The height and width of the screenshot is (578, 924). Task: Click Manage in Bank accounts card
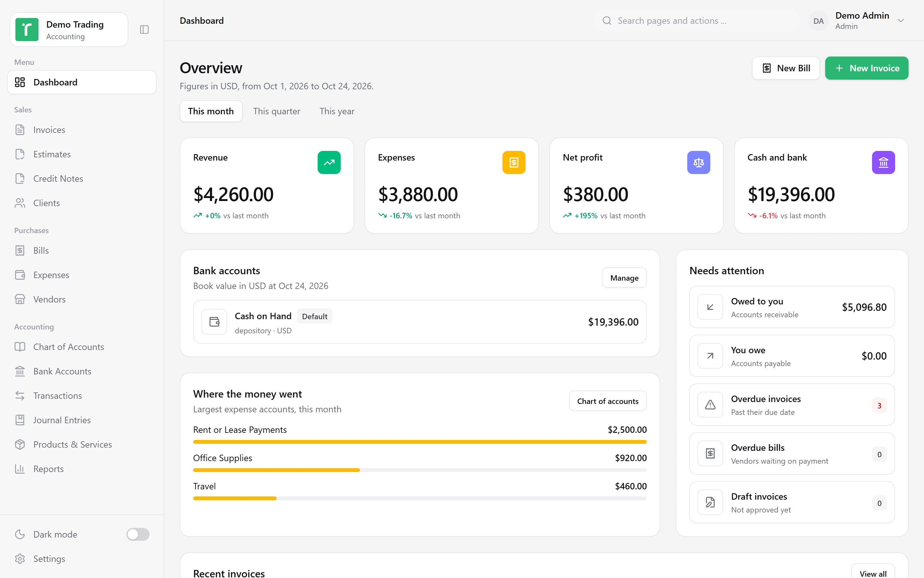click(x=624, y=278)
